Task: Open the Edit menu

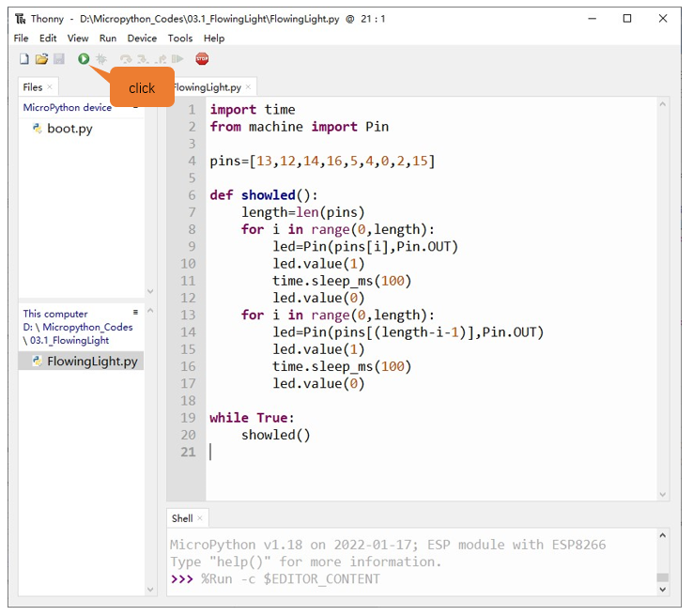Action: tap(48, 38)
